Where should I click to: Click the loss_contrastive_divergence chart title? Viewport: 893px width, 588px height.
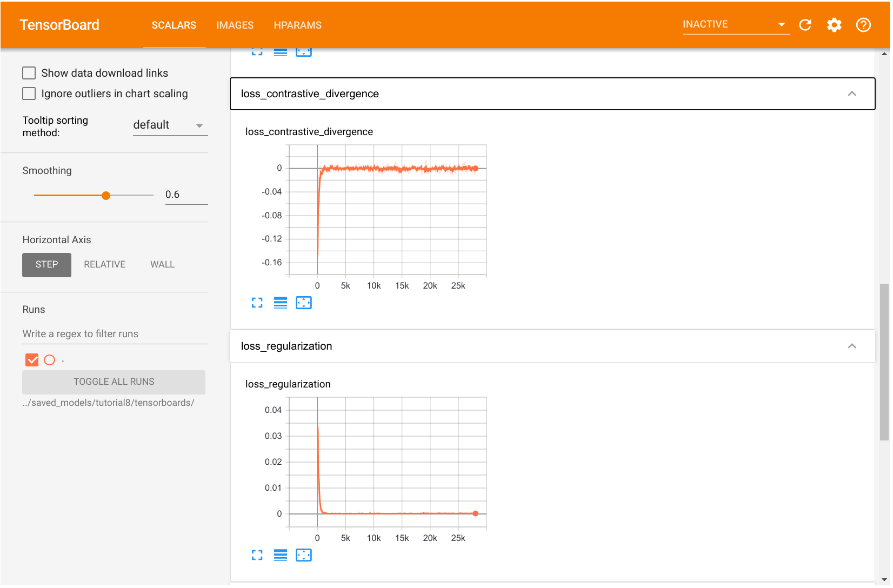tap(309, 132)
